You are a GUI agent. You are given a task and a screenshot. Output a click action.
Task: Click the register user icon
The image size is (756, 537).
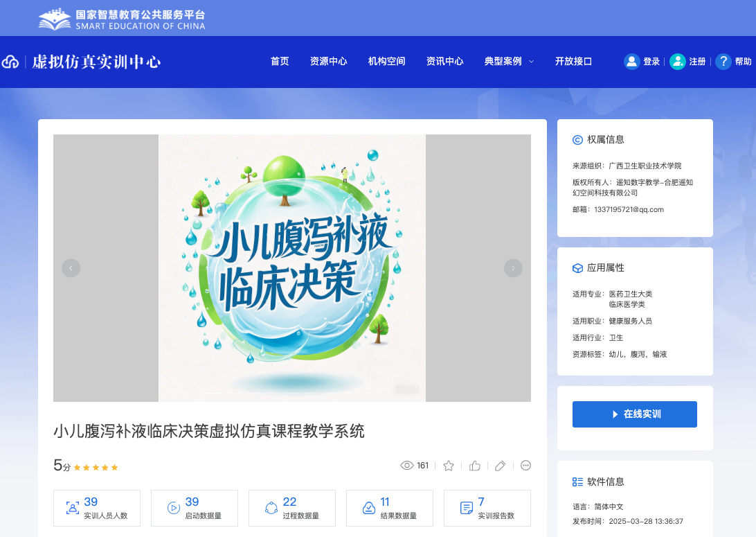click(x=677, y=62)
